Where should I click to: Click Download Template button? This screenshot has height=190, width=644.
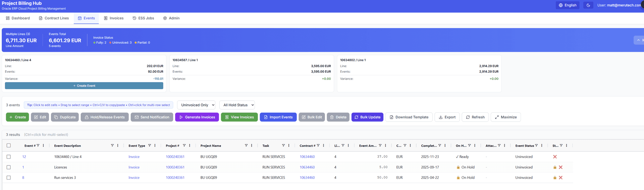pyautogui.click(x=409, y=117)
